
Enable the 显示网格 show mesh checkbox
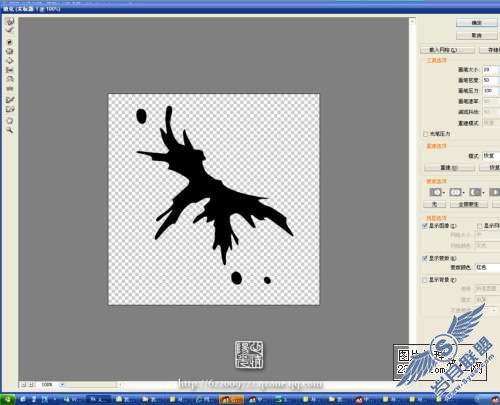[x=479, y=226]
